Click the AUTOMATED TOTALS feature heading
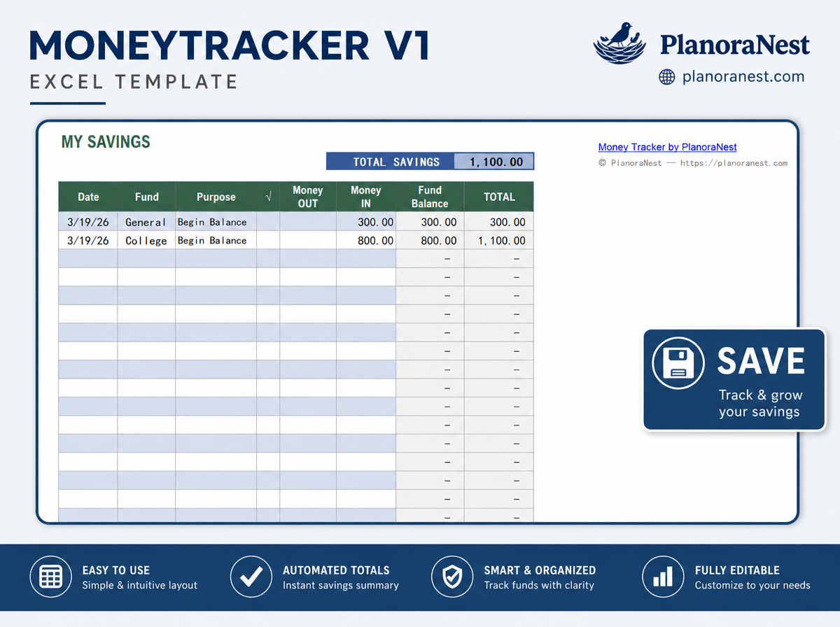The height and width of the screenshot is (627, 840). tap(336, 570)
